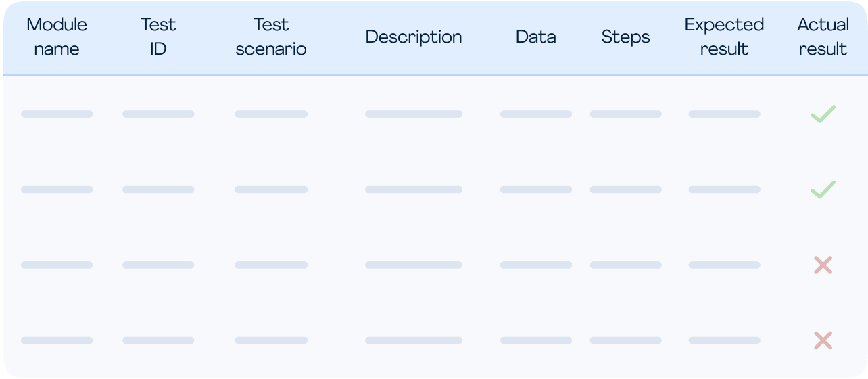Select the Test ID column header

(x=158, y=37)
